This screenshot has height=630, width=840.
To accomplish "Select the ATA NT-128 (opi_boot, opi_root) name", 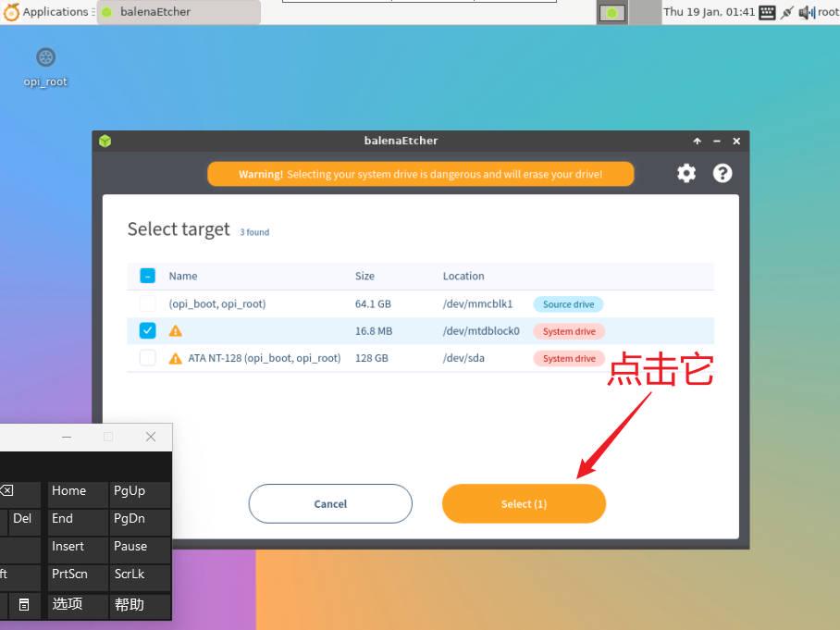I will click(x=264, y=358).
